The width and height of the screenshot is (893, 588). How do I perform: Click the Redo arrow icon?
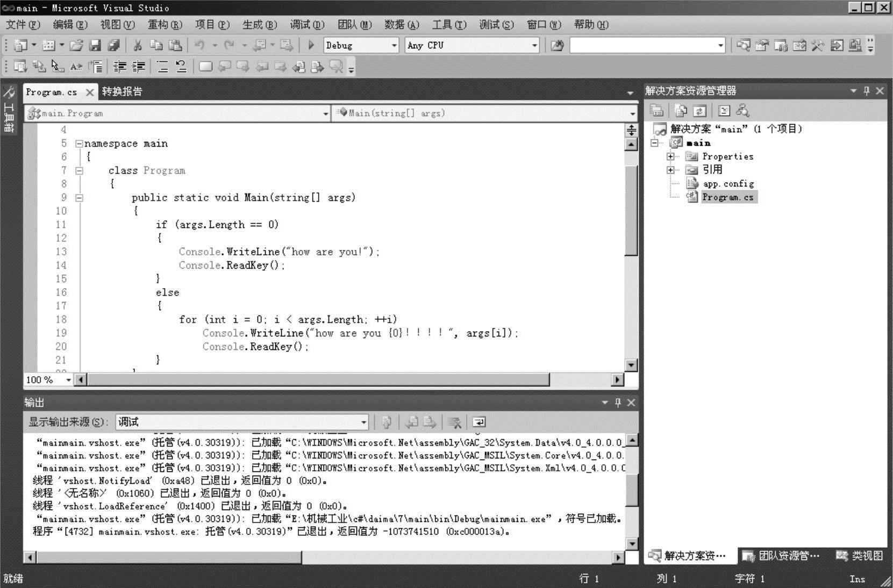pos(229,45)
